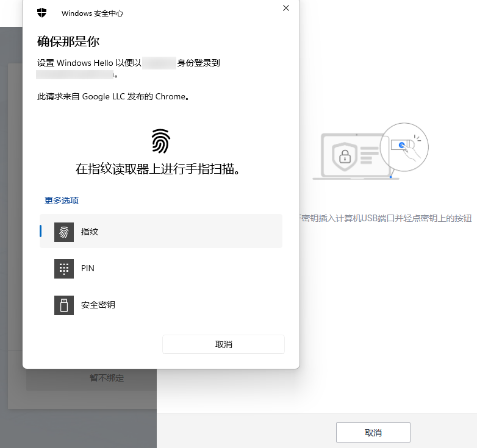Screen dimensions: 477x448
Task: Click the fingerprint icon beside 指纹
Action: pyautogui.click(x=64, y=232)
